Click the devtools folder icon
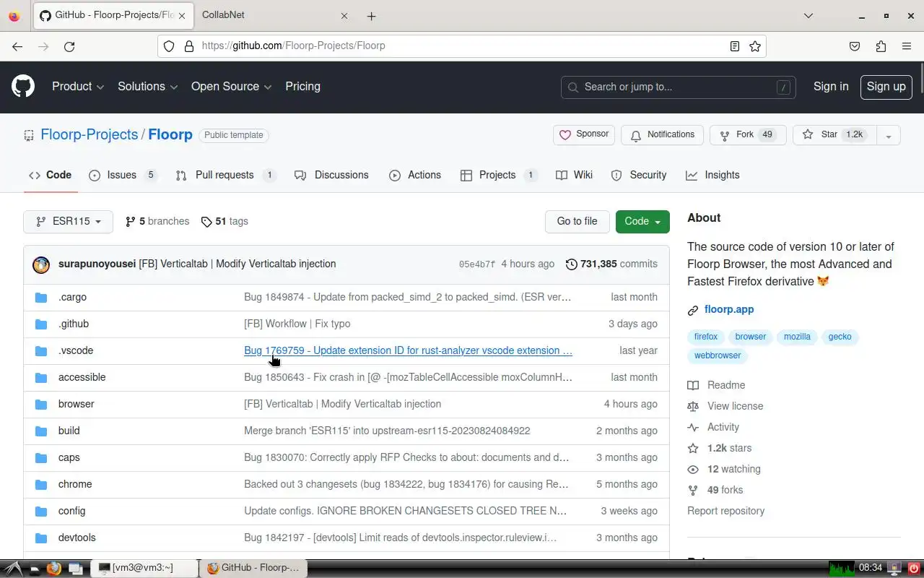This screenshot has height=578, width=924. tap(41, 538)
